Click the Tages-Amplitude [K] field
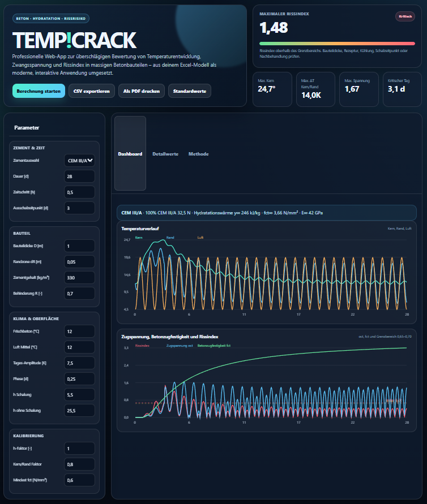Viewport: 427px width, 504px height. point(79,363)
